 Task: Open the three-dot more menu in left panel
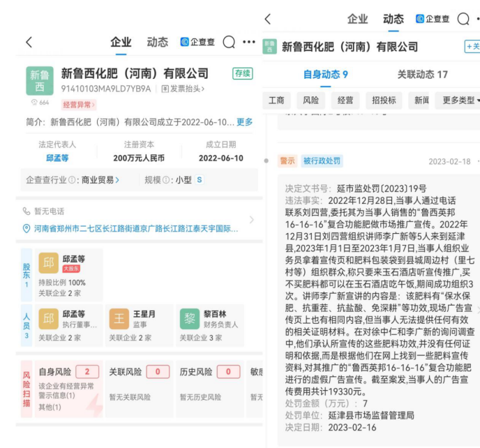[x=249, y=42]
